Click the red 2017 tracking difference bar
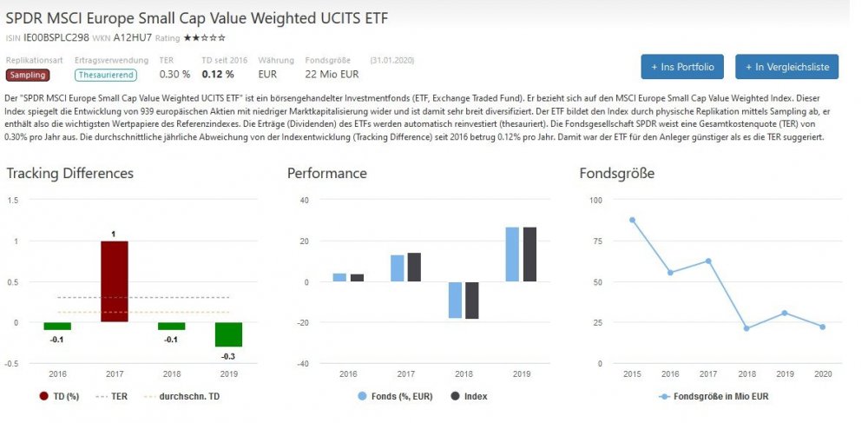This screenshot has width=868, height=423. [x=115, y=281]
